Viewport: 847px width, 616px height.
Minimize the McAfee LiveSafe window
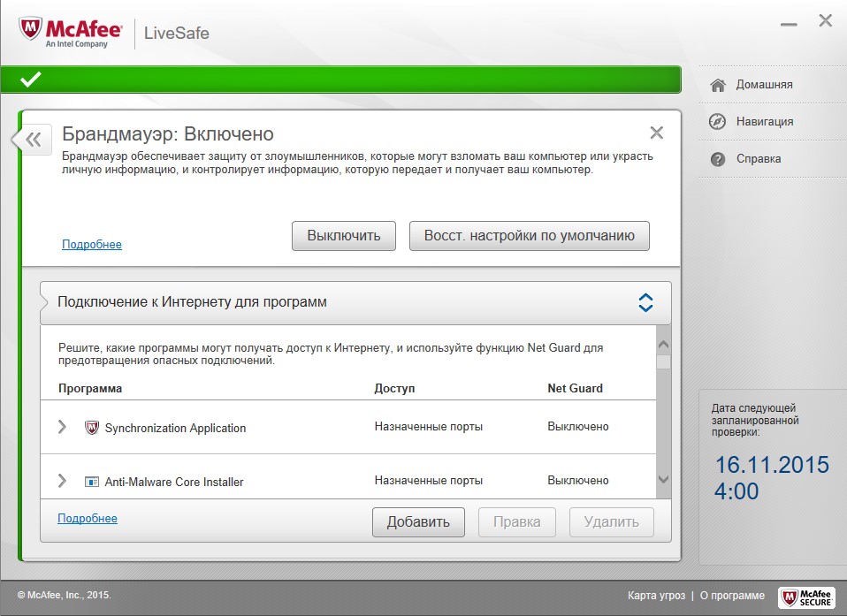[x=789, y=24]
